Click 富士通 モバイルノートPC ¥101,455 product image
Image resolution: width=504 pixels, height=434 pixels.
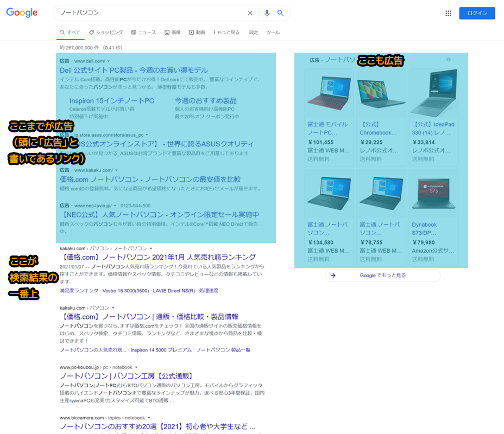tap(329, 93)
